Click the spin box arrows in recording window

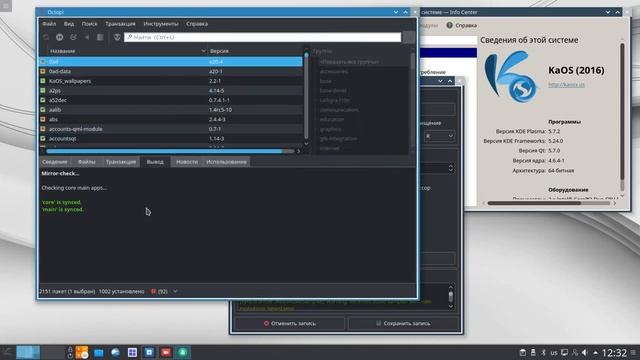[451, 168]
